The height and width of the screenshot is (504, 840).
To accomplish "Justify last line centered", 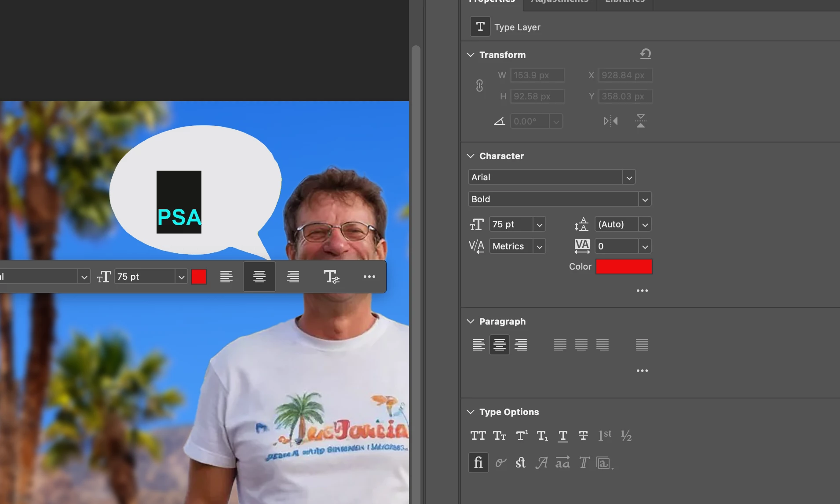I will tap(581, 345).
